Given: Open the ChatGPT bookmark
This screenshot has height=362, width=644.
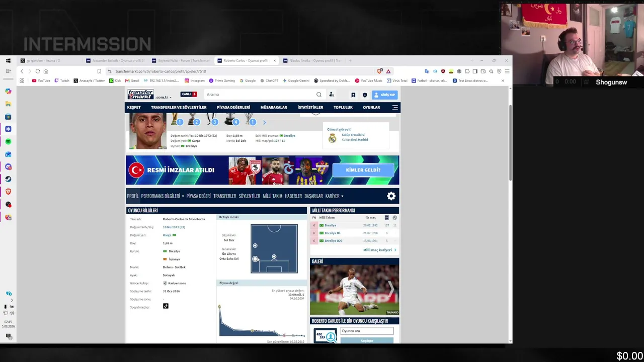Looking at the screenshot, I should coord(269,80).
